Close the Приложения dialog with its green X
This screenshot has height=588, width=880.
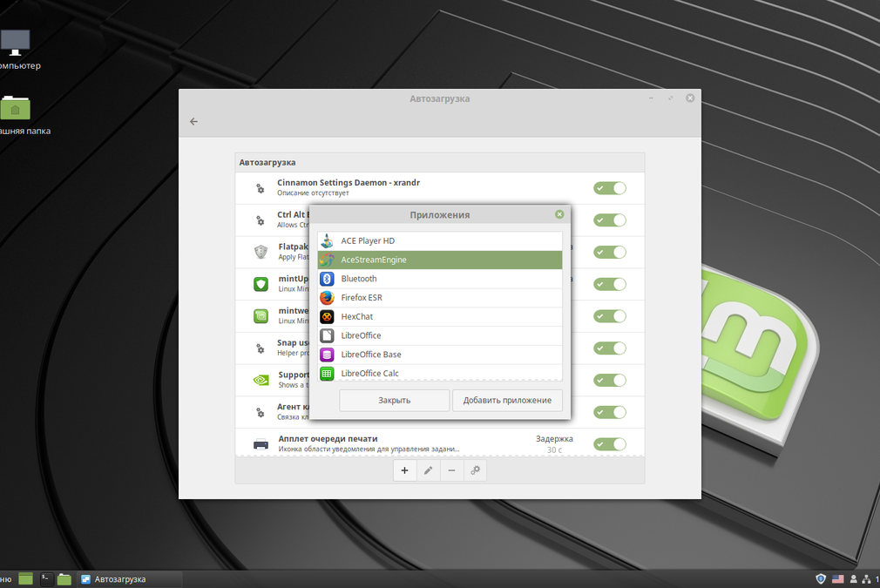[559, 214]
